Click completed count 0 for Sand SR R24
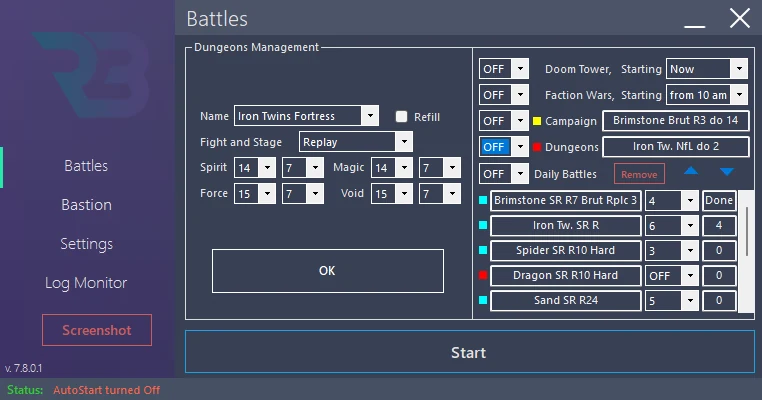The height and width of the screenshot is (400, 762). [x=719, y=300]
